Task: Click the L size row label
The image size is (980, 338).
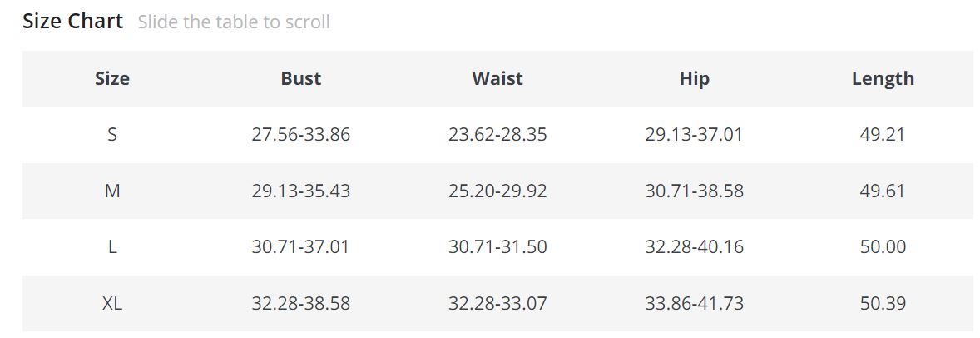Action: tap(112, 247)
